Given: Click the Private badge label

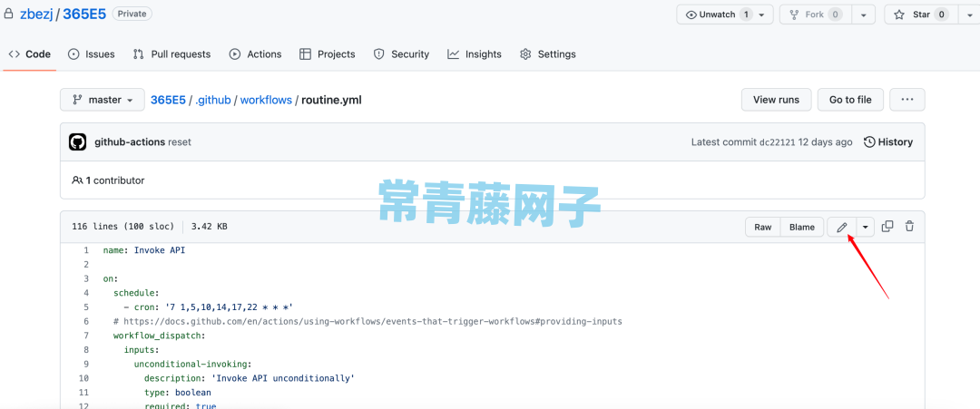Looking at the screenshot, I should 132,14.
